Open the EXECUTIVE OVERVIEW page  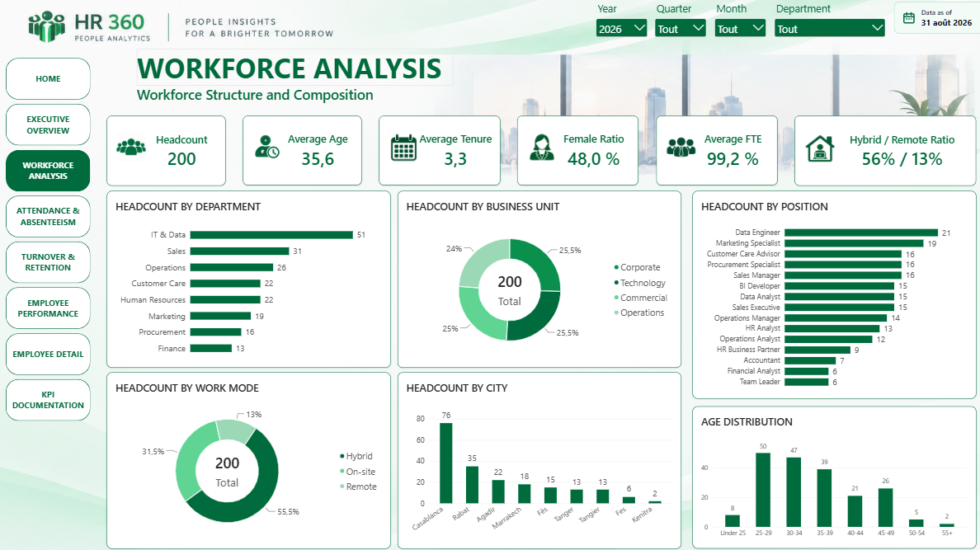pyautogui.click(x=48, y=125)
